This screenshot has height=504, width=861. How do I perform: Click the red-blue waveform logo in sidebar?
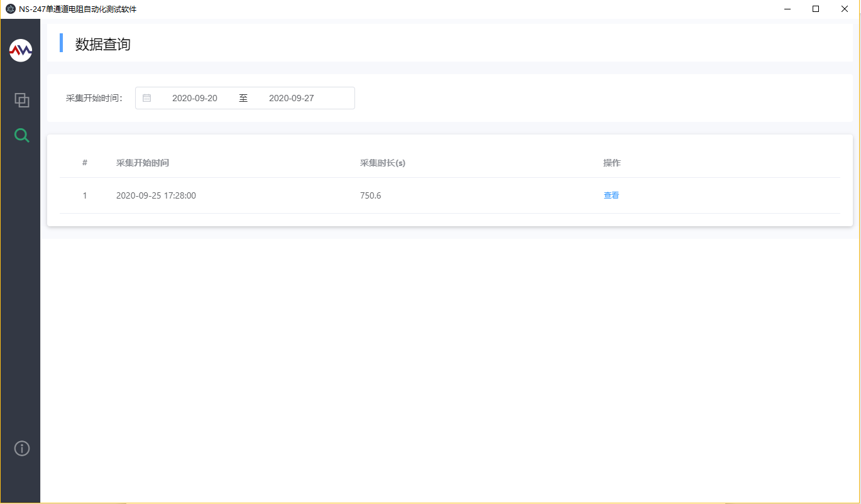tap(21, 50)
